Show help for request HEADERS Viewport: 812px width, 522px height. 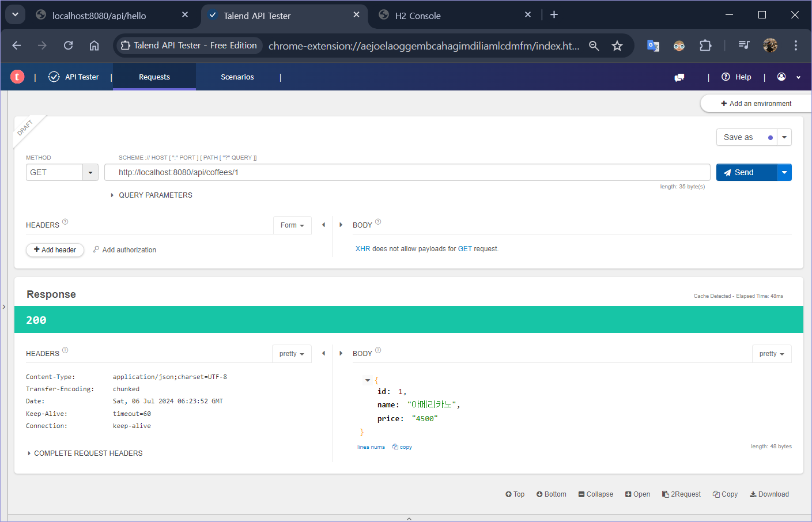(65, 222)
